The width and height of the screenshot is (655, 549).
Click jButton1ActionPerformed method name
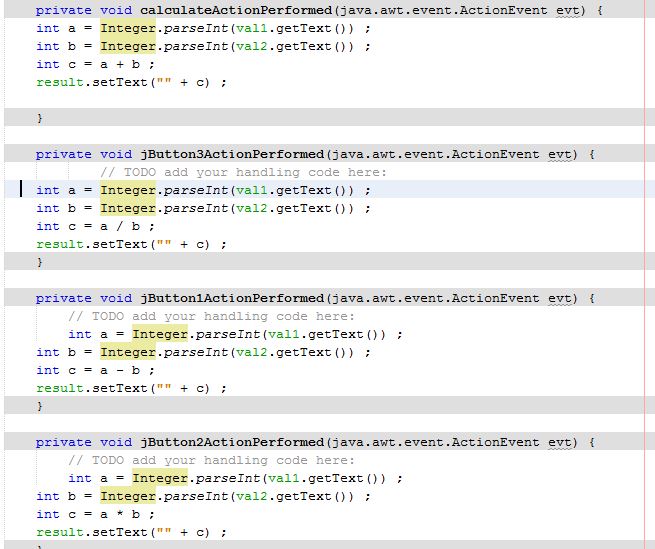[232, 298]
